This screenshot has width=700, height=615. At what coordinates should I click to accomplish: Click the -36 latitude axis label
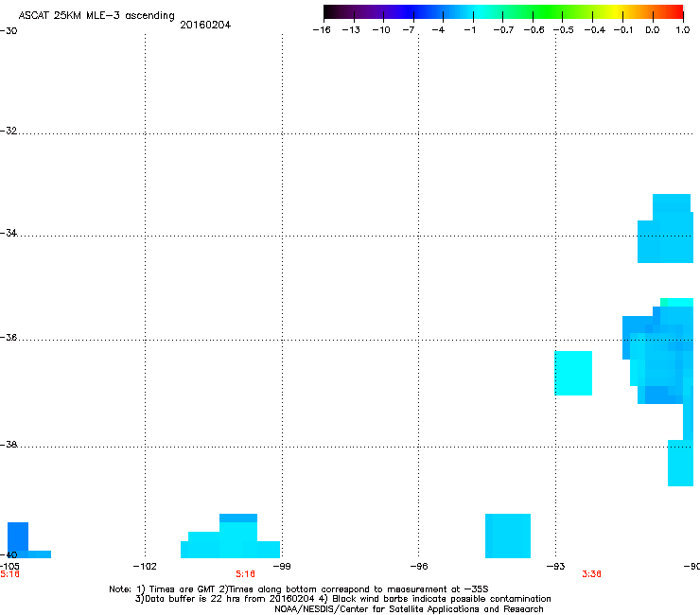9,337
